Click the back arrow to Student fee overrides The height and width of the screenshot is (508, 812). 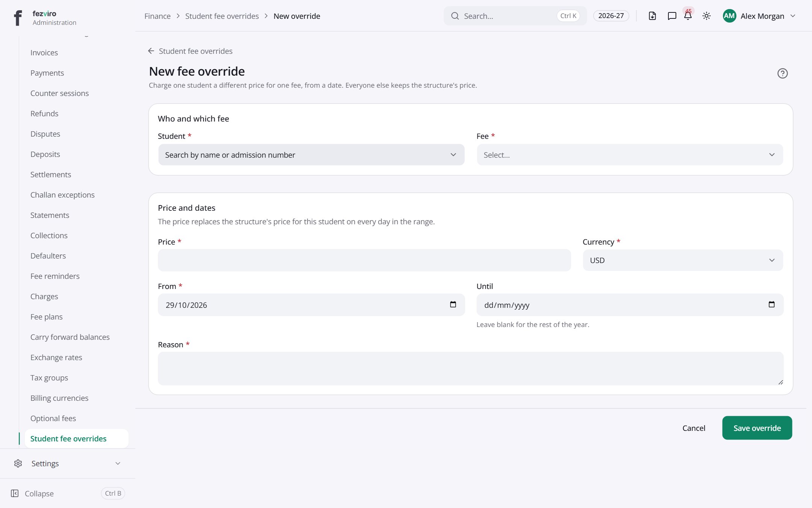[151, 51]
